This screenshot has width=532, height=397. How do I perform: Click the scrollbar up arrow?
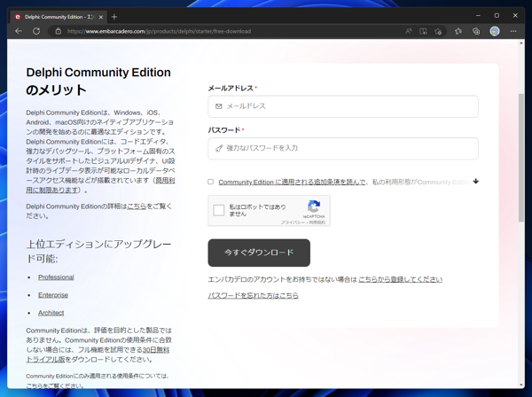point(521,43)
